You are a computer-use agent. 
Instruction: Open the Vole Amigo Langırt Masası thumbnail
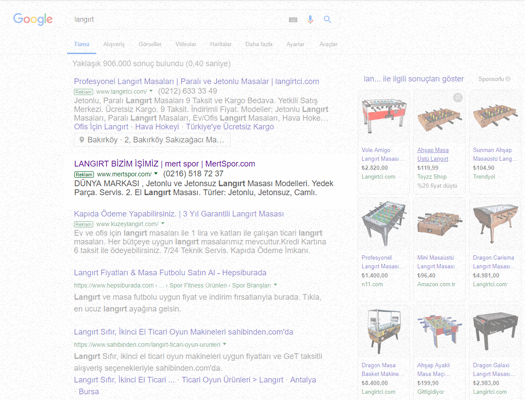click(384, 115)
